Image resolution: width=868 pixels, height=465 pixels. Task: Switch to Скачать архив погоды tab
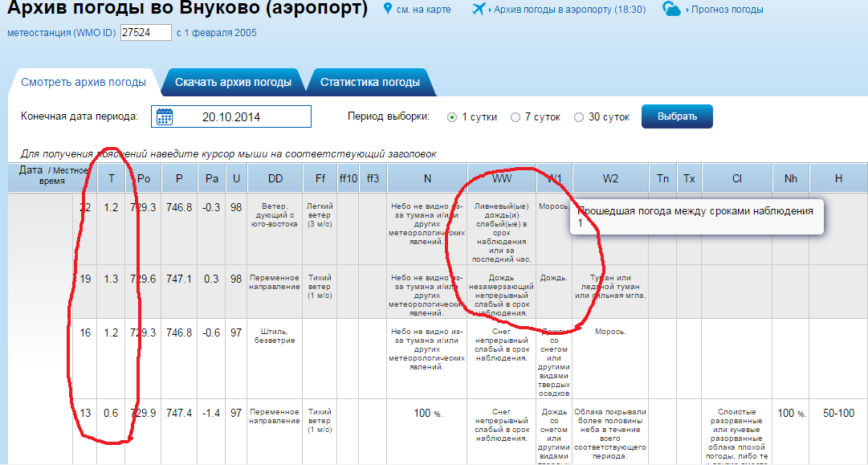(x=233, y=83)
